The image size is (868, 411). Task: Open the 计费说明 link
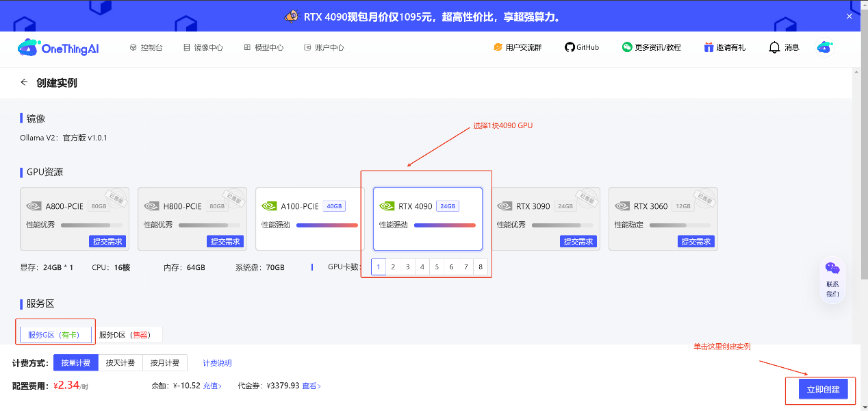pos(217,363)
